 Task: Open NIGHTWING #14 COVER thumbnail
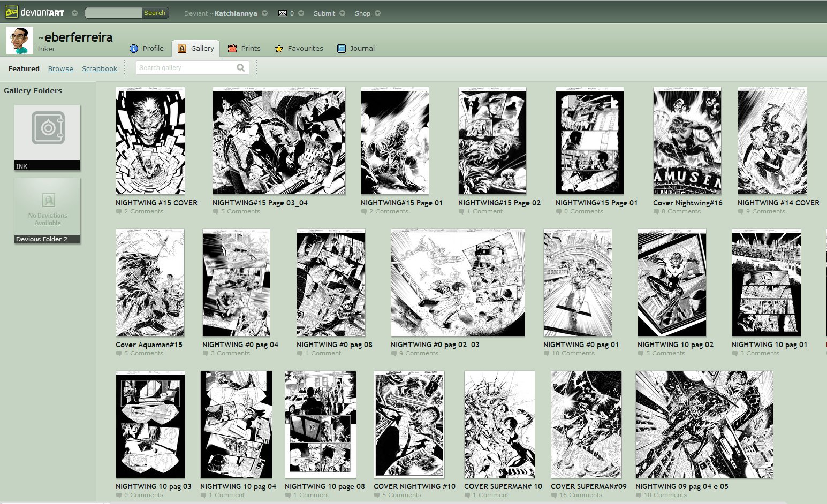(772, 141)
